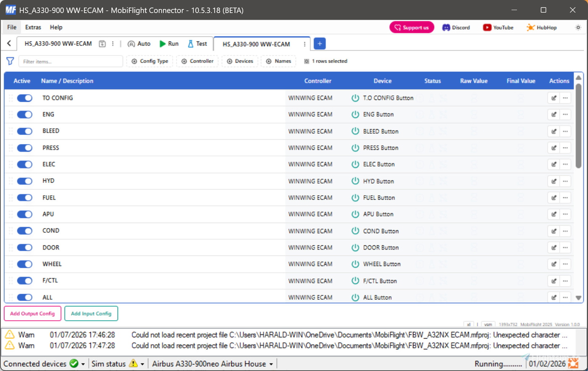This screenshot has width=588, height=371.
Task: Click the blue add new tab button
Action: 320,44
